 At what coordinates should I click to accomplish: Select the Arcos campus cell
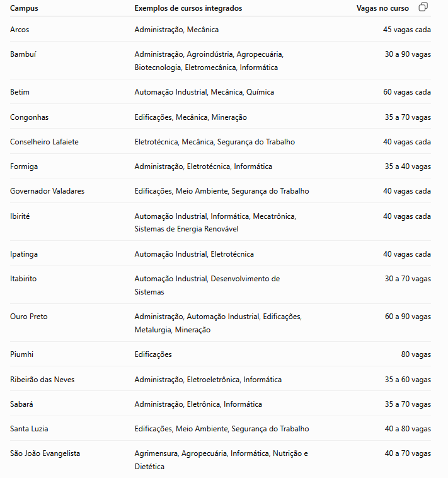click(x=20, y=30)
